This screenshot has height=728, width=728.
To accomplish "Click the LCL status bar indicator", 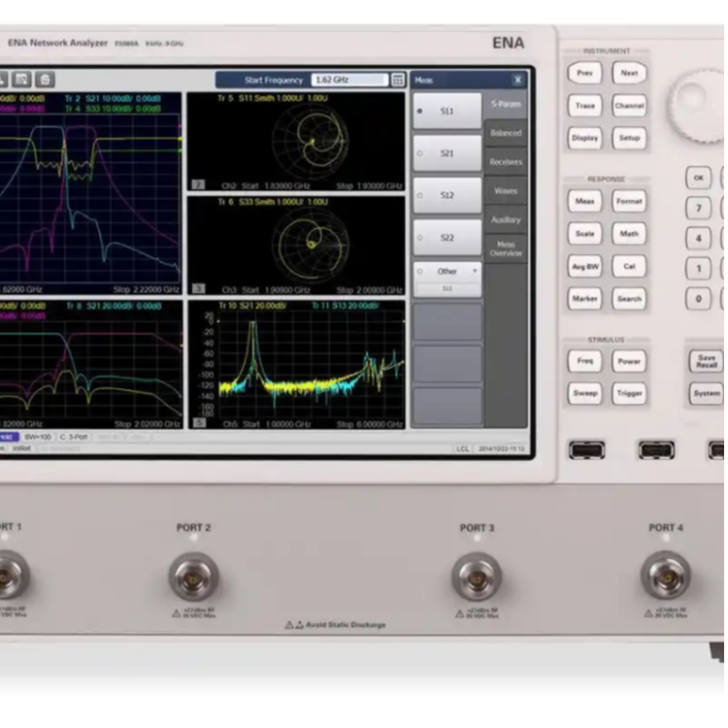I will (x=462, y=448).
